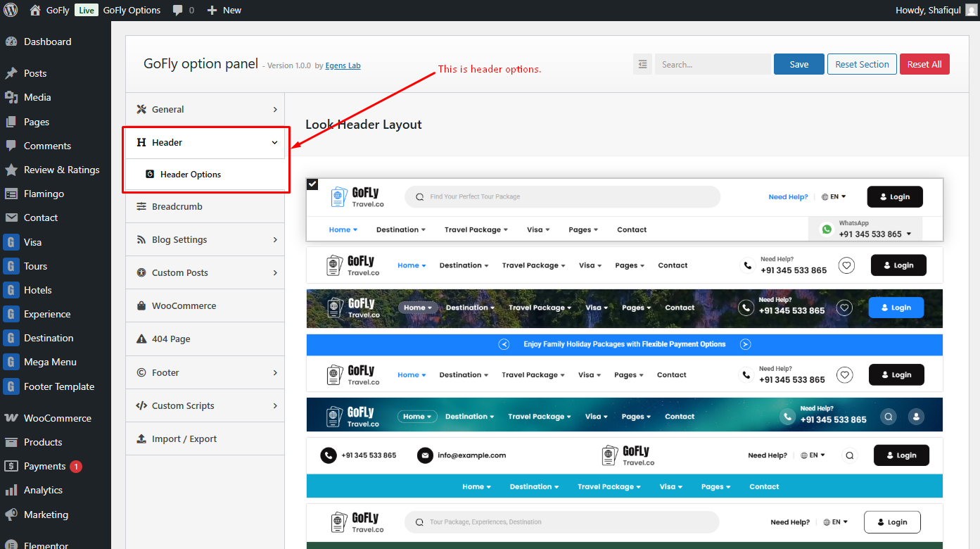Open the WooCommerce options tab

(x=205, y=305)
